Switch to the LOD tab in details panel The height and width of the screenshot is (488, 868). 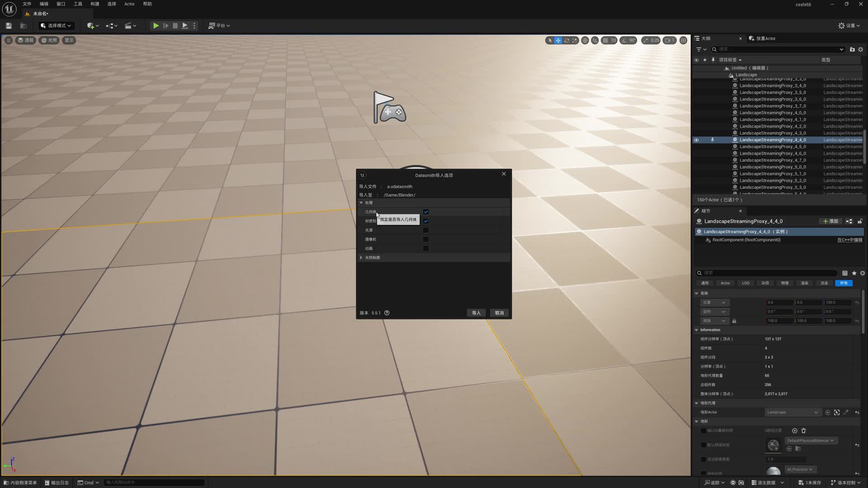[745, 283]
